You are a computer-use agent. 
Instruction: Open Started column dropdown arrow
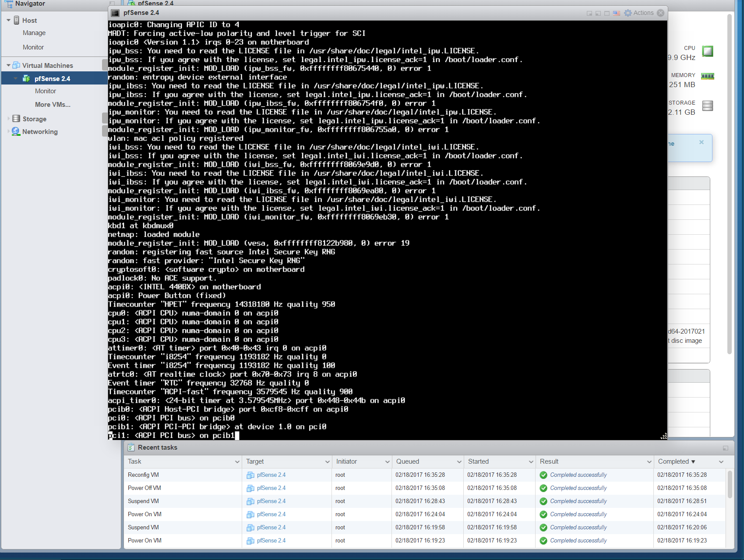(x=531, y=462)
